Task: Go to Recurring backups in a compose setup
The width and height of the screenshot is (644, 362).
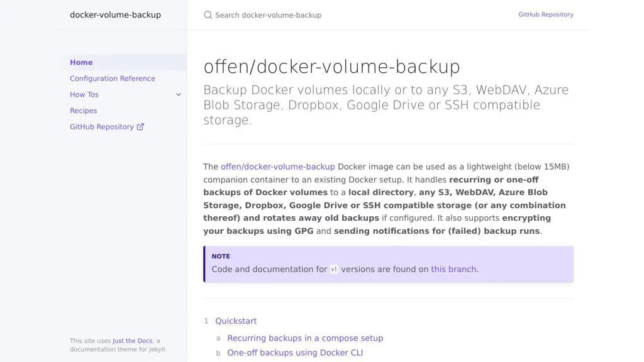Action: click(305, 338)
